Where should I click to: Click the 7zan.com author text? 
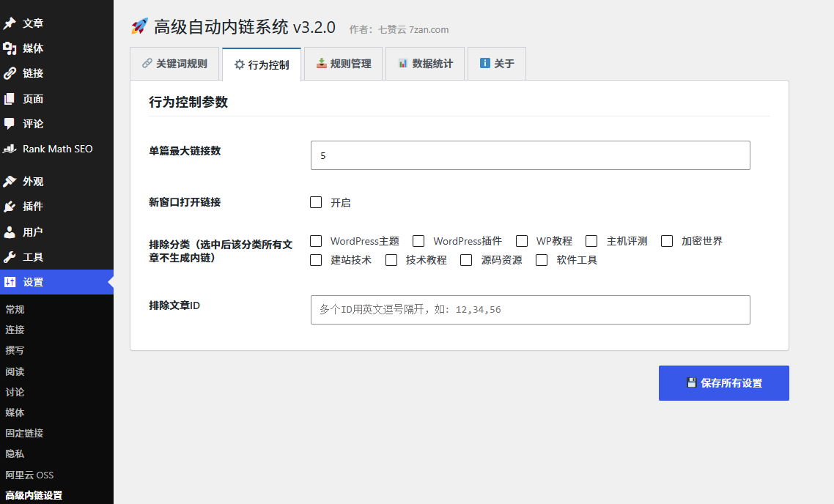429,30
